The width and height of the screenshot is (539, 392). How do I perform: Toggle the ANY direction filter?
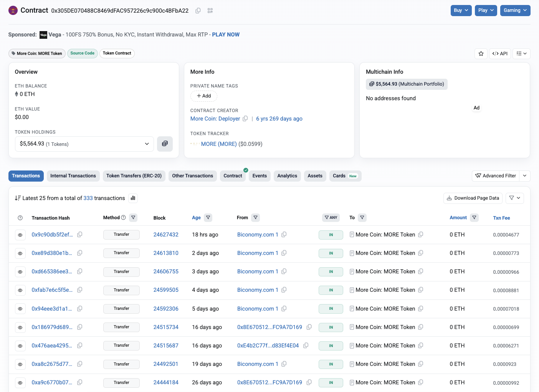tap(331, 218)
